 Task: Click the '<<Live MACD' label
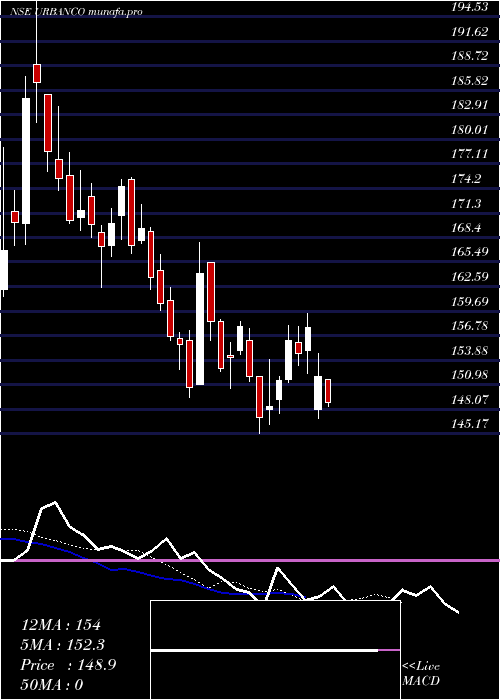pyautogui.click(x=421, y=674)
